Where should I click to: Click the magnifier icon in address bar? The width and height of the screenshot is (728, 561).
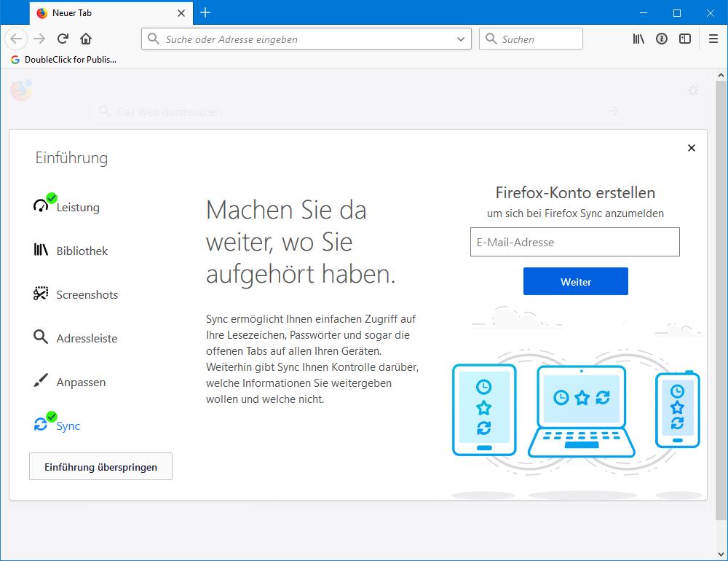pos(153,39)
